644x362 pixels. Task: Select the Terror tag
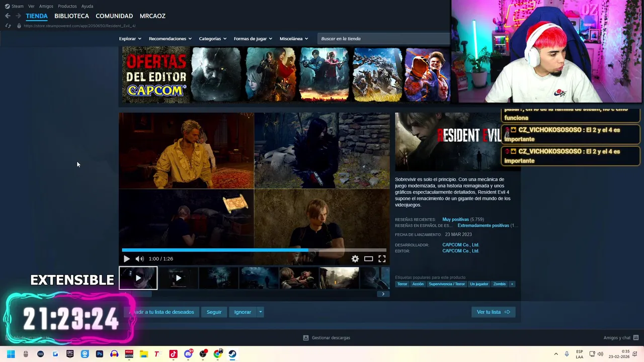tap(402, 284)
